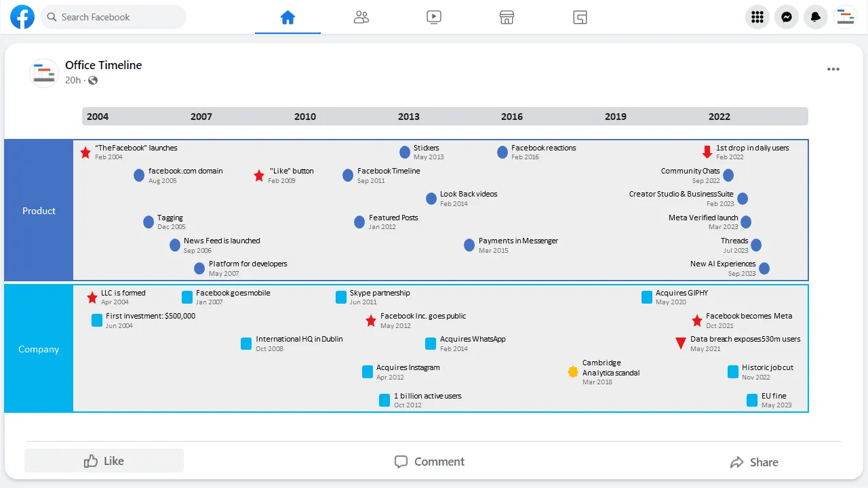This screenshot has width=868, height=488.
Task: Share the timeline post
Action: (x=754, y=462)
